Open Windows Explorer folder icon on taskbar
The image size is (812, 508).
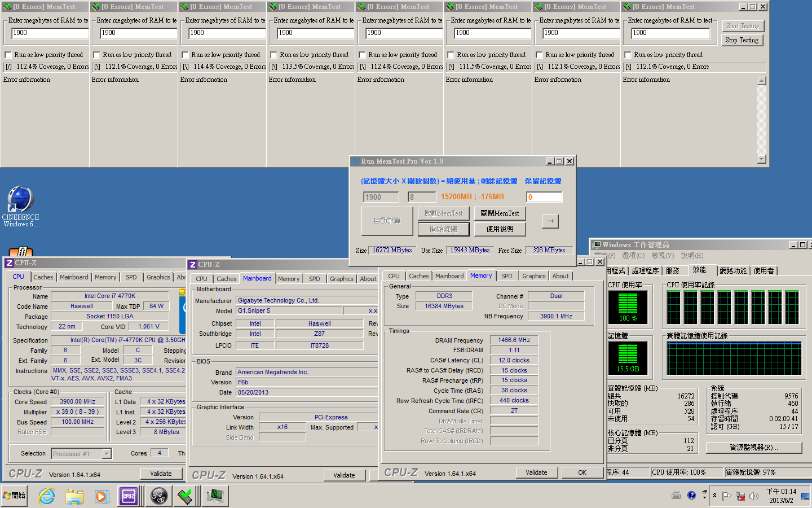coord(74,496)
